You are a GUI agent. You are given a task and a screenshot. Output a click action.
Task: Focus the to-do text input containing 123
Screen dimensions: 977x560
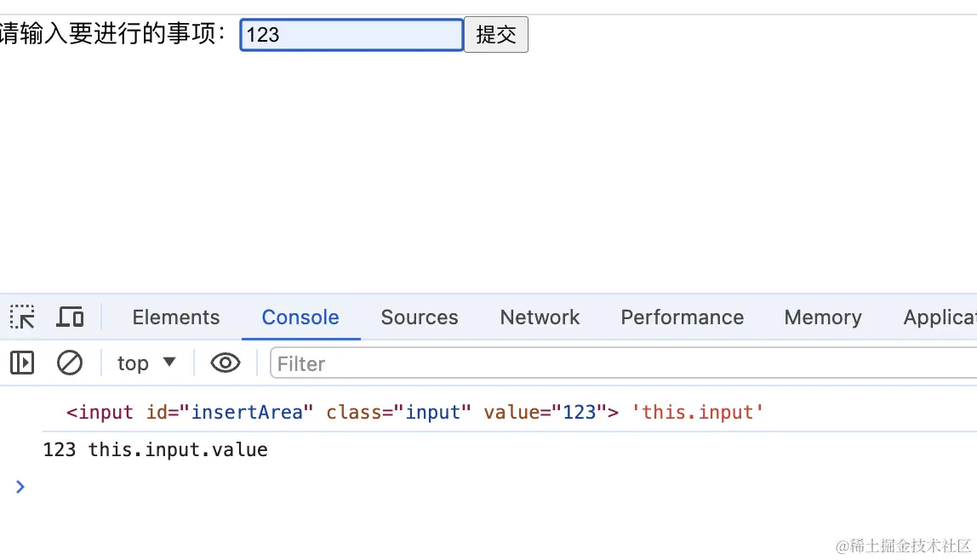coord(351,35)
